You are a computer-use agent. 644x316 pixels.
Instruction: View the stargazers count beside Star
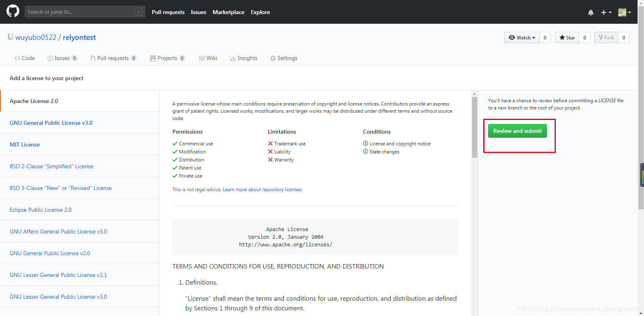coord(585,37)
